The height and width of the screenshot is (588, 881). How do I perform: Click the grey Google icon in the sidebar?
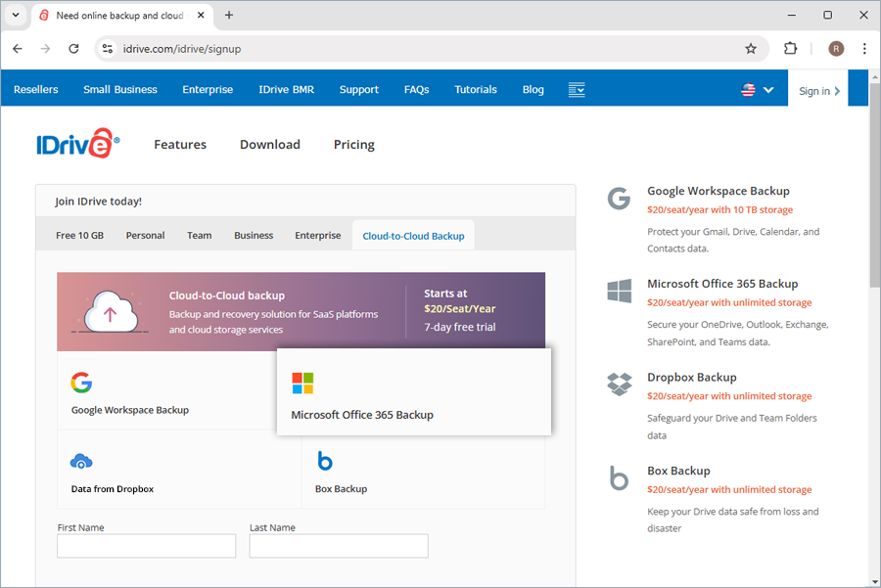point(620,199)
